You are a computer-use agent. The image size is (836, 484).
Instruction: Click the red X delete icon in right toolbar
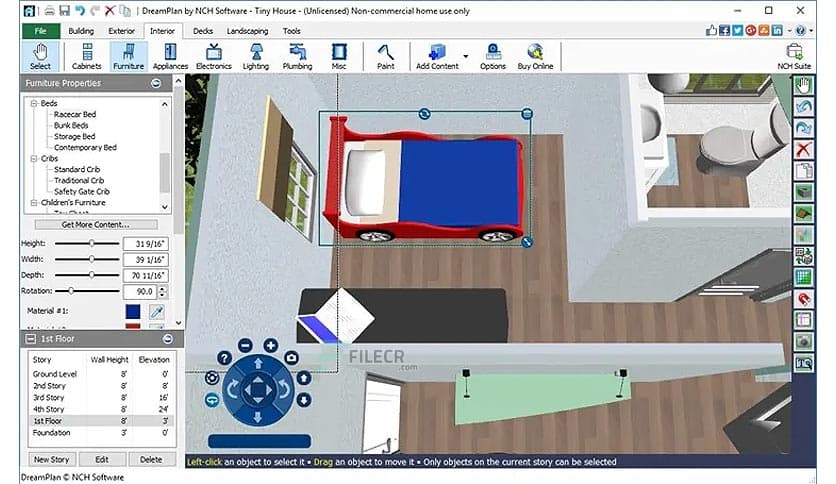802,149
